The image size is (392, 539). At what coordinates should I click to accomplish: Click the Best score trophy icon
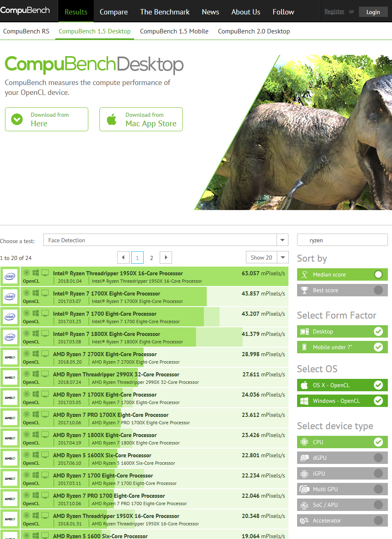tap(305, 291)
